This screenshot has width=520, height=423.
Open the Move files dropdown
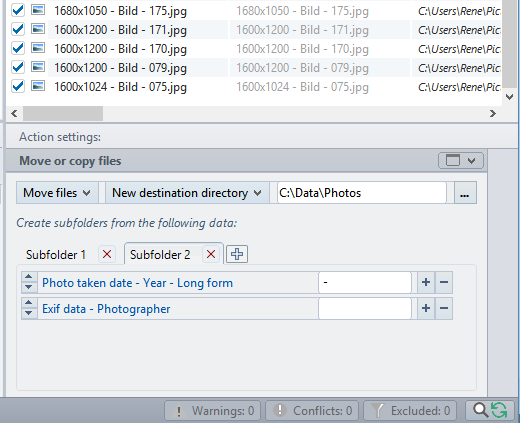57,193
